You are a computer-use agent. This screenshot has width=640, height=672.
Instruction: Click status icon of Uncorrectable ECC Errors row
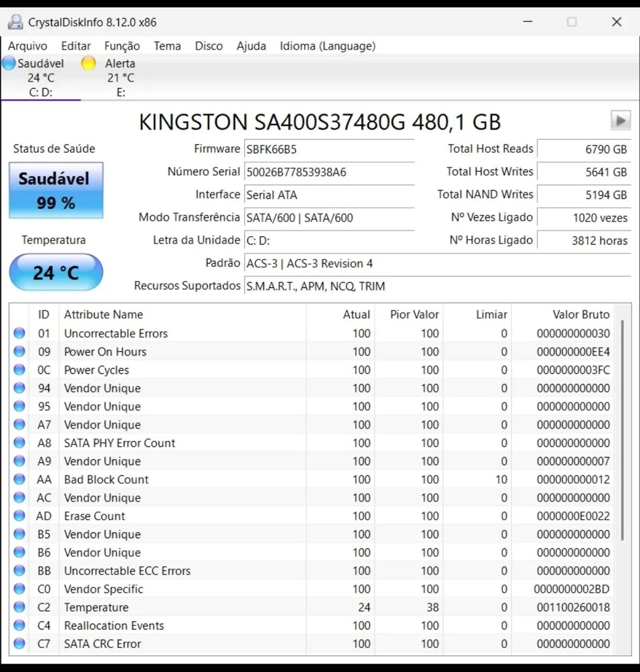click(x=19, y=570)
